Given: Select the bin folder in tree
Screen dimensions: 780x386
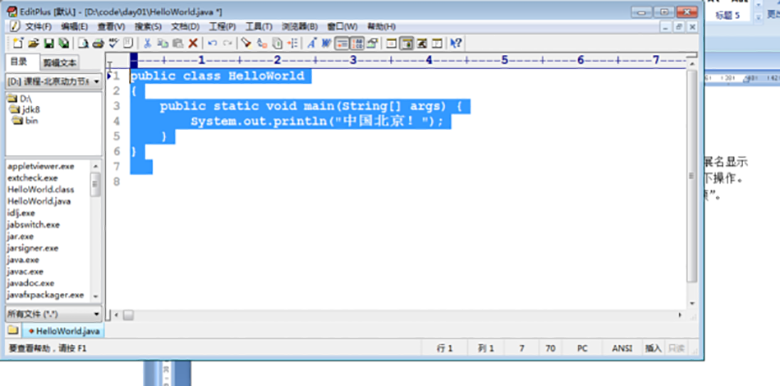Looking at the screenshot, I should pos(25,120).
